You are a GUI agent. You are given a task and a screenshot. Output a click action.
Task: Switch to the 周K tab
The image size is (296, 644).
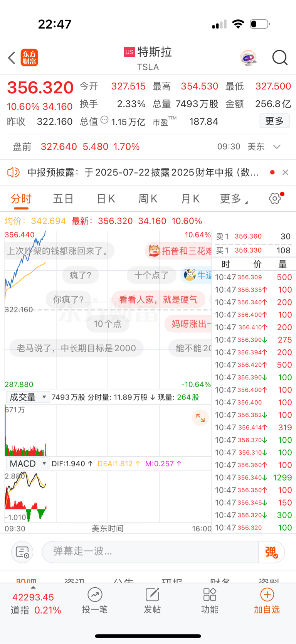point(148,199)
